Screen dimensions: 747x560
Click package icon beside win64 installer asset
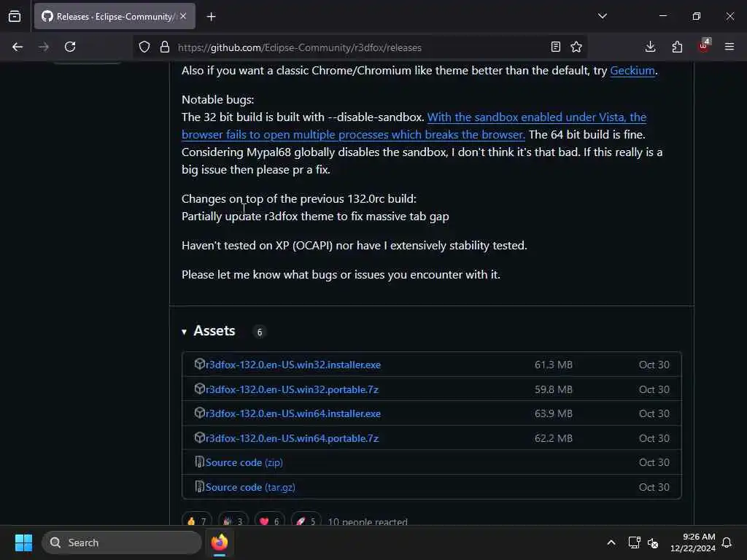(x=200, y=413)
